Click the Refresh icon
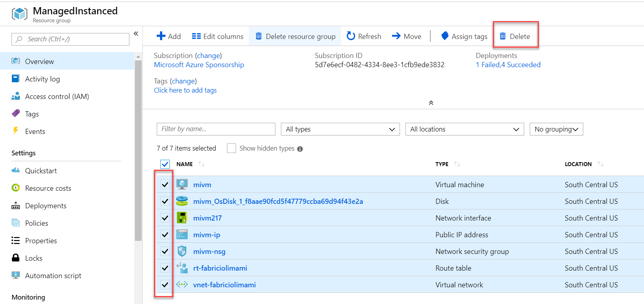 pos(351,36)
